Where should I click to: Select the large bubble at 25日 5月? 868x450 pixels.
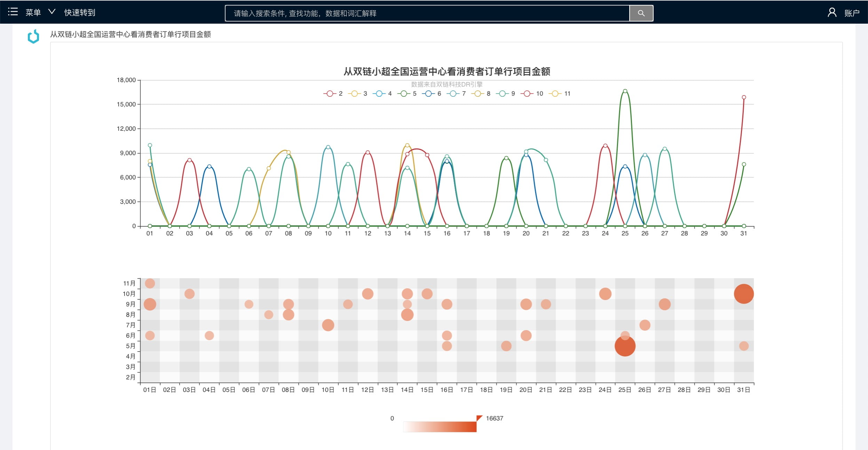[625, 346]
